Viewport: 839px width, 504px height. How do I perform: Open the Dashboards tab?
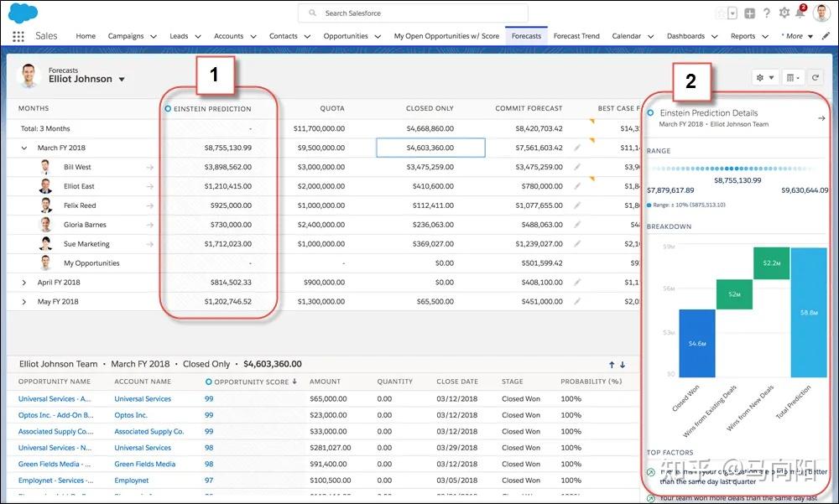(685, 36)
